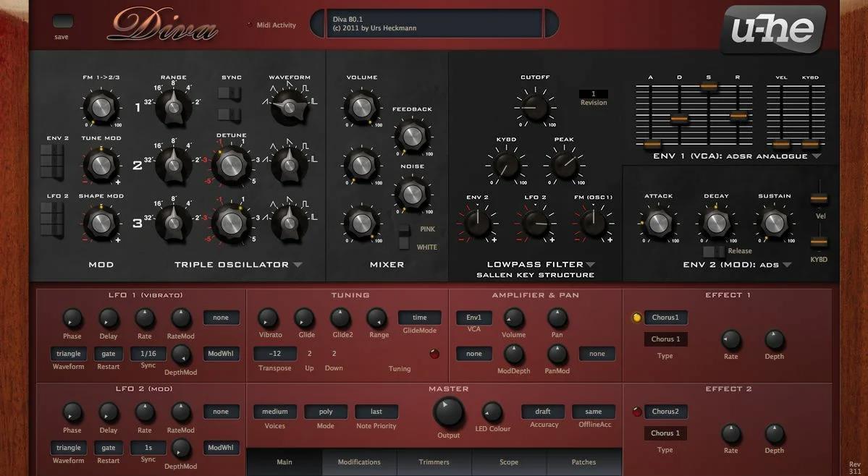The image size is (868, 476).
Task: Expand the Lowpass Filter type dropdown
Action: (x=590, y=265)
